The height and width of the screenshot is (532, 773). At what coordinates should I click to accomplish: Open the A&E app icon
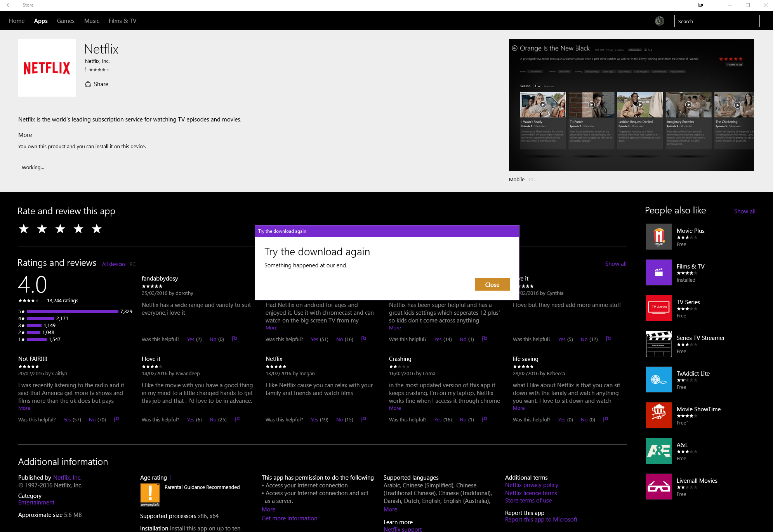(658, 451)
